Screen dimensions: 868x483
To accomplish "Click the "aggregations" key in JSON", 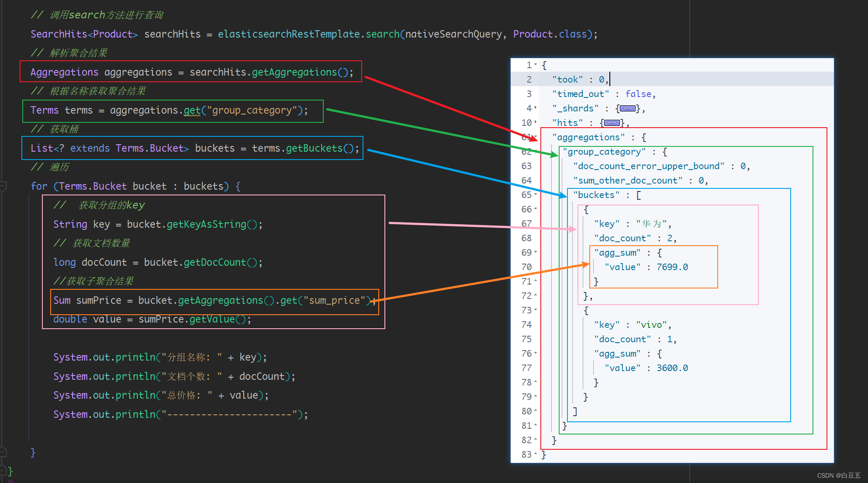I will (x=588, y=137).
